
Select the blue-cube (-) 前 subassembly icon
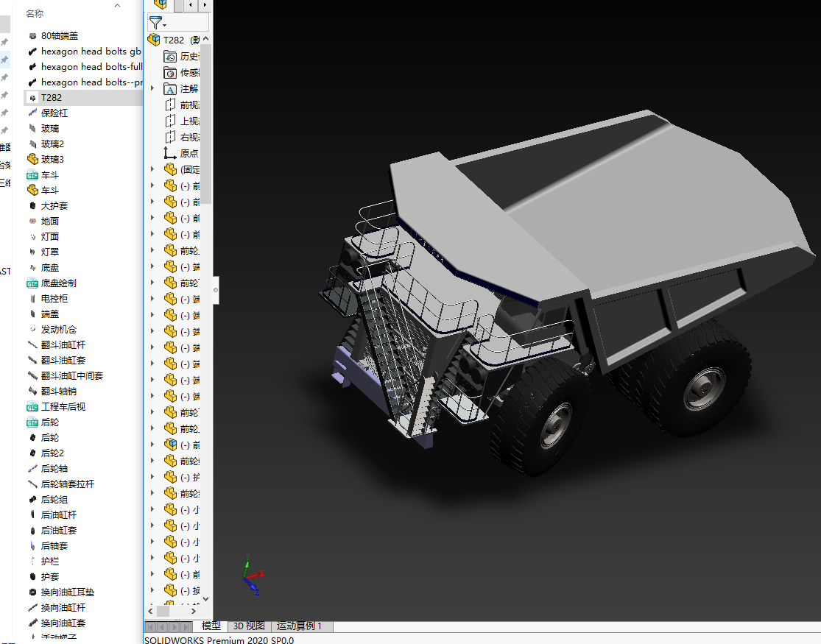(170, 445)
